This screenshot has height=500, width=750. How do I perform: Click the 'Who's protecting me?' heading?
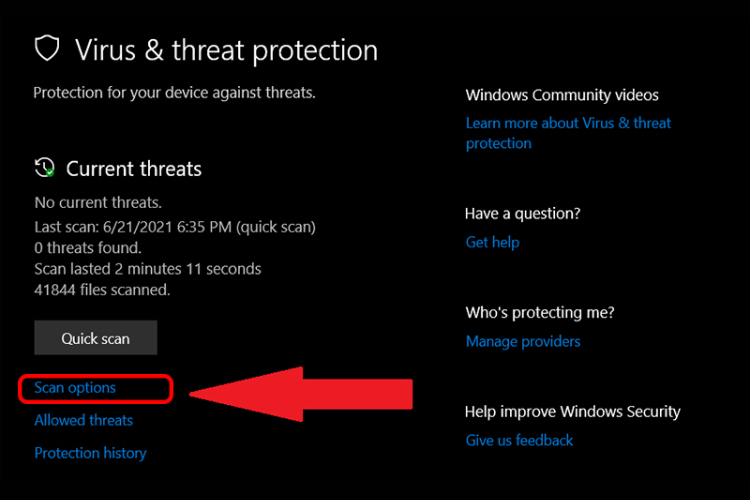[540, 313]
